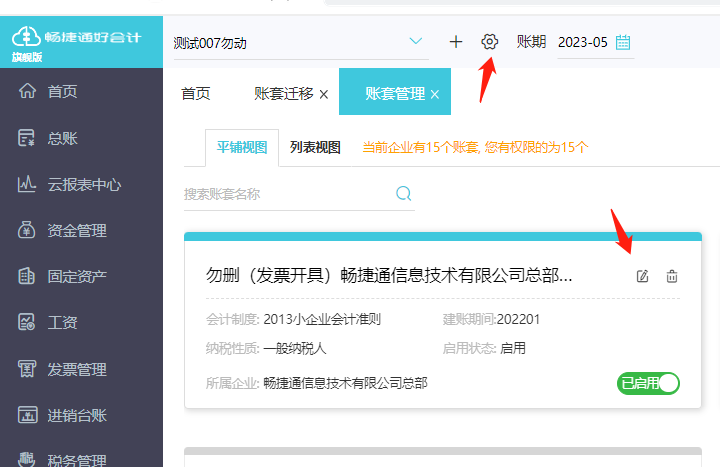This screenshot has height=467, width=720.
Task: Open the calendar icon next to 账期
Action: pyautogui.click(x=623, y=42)
